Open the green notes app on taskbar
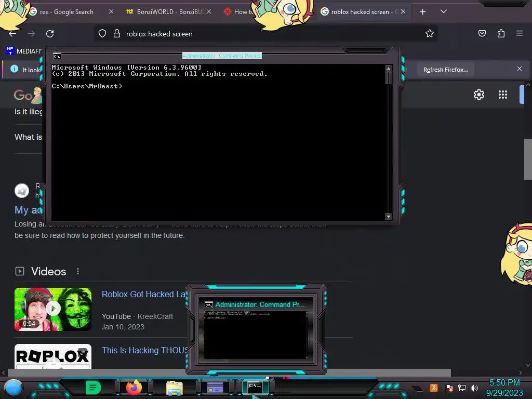 94,388
